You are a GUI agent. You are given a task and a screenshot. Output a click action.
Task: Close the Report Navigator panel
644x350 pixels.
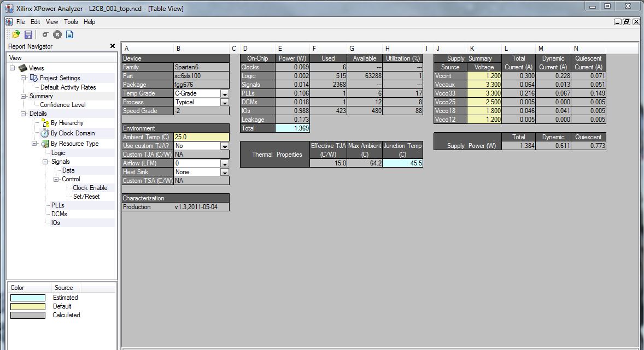click(x=113, y=46)
